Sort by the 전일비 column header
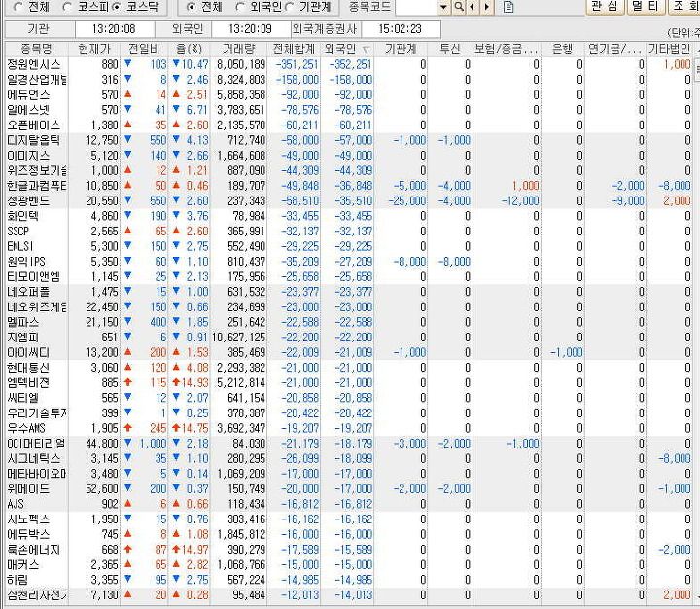The image size is (700, 609). point(144,49)
